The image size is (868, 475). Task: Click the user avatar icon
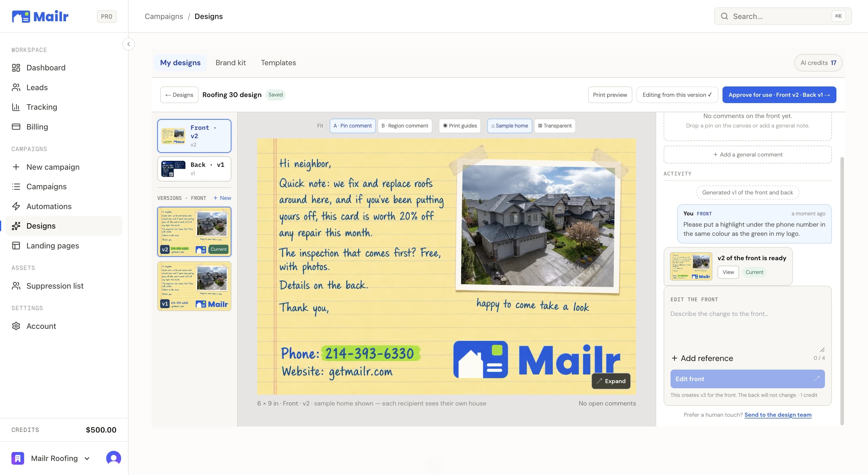coord(114,458)
